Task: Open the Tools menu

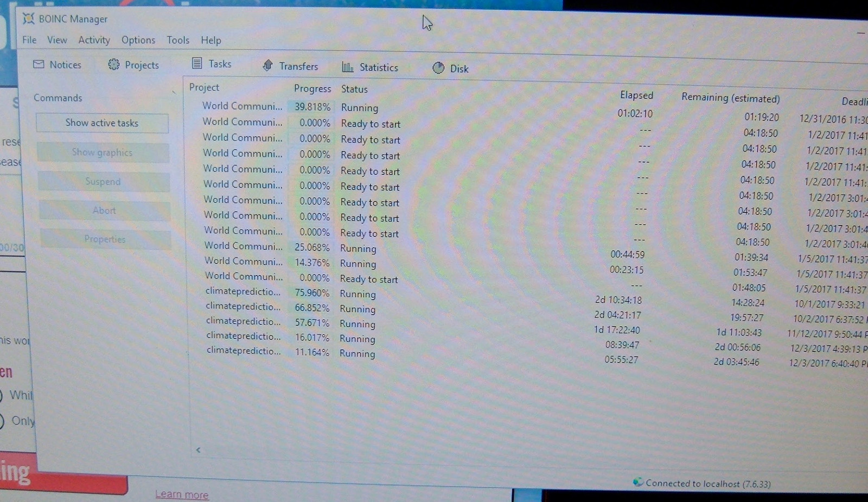Action: pyautogui.click(x=178, y=40)
